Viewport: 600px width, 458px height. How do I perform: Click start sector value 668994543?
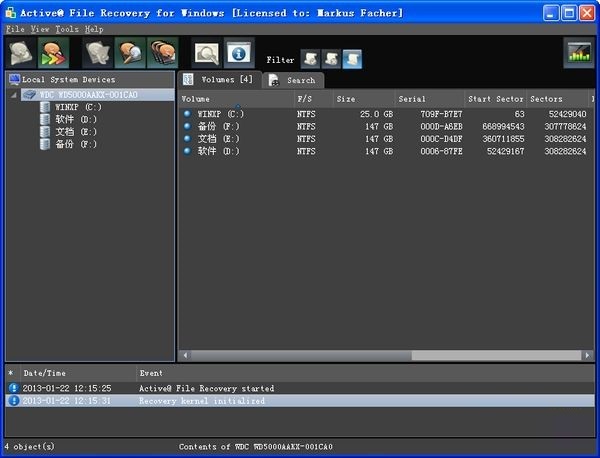pos(503,126)
